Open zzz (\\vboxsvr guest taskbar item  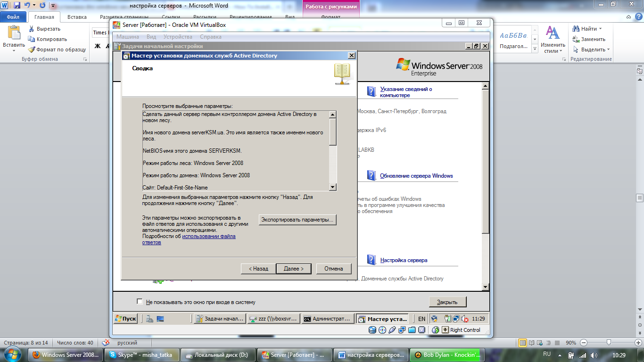[273, 319]
